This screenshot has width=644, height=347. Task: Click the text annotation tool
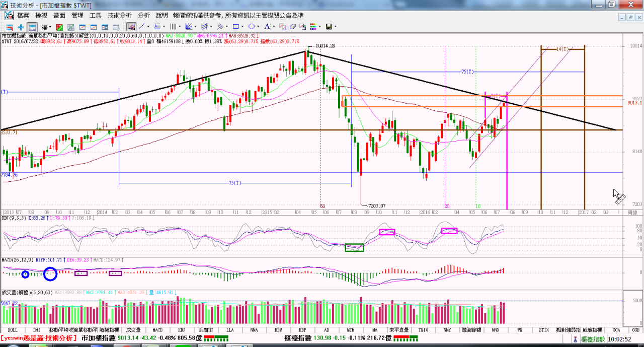point(266,27)
